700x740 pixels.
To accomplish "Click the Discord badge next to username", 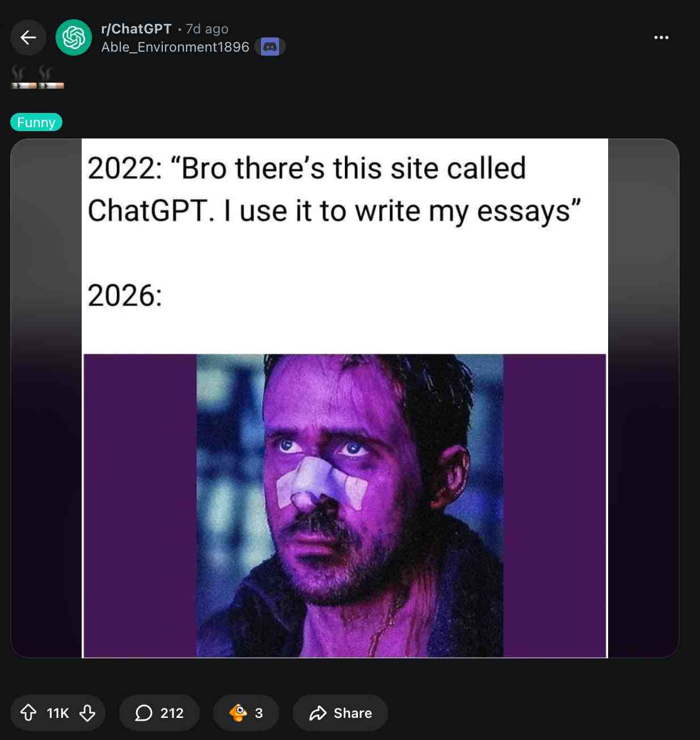I will (x=270, y=47).
